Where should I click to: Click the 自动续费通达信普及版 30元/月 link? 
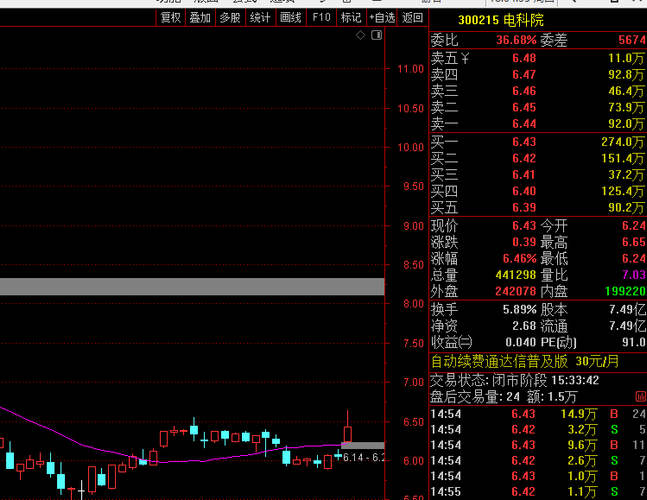pyautogui.click(x=525, y=362)
